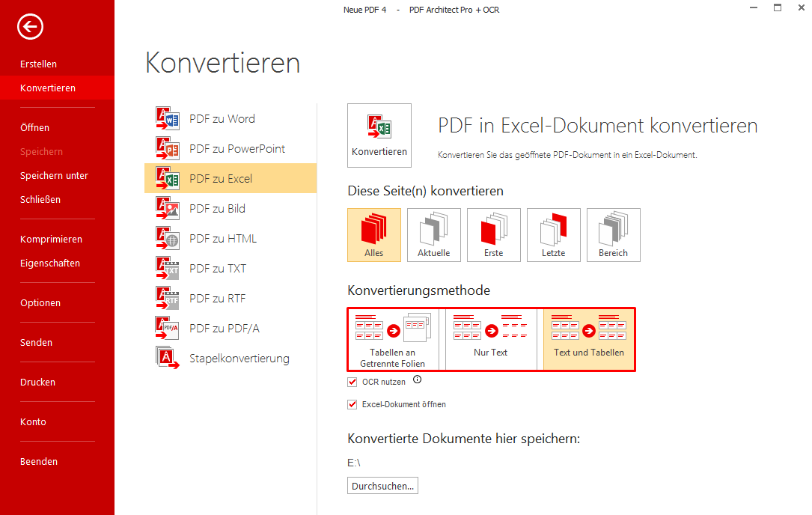Select Alles pages option
Image resolution: width=812 pixels, height=515 pixels.
tap(374, 235)
